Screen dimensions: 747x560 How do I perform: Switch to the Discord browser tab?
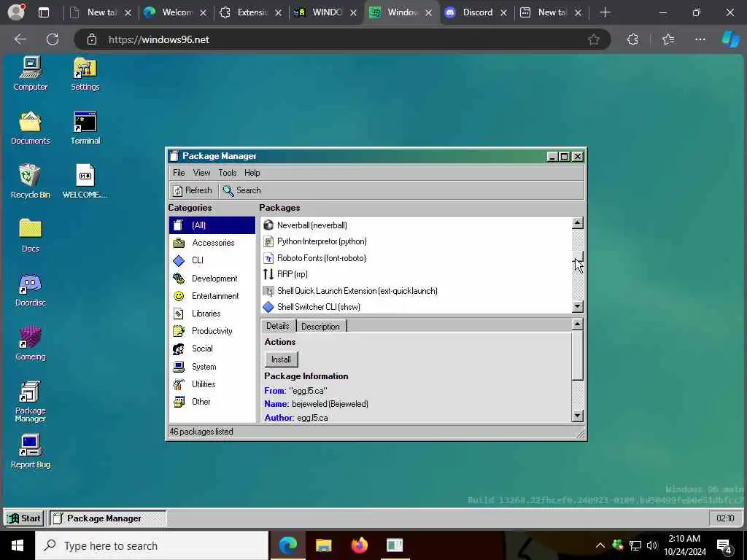pos(477,12)
